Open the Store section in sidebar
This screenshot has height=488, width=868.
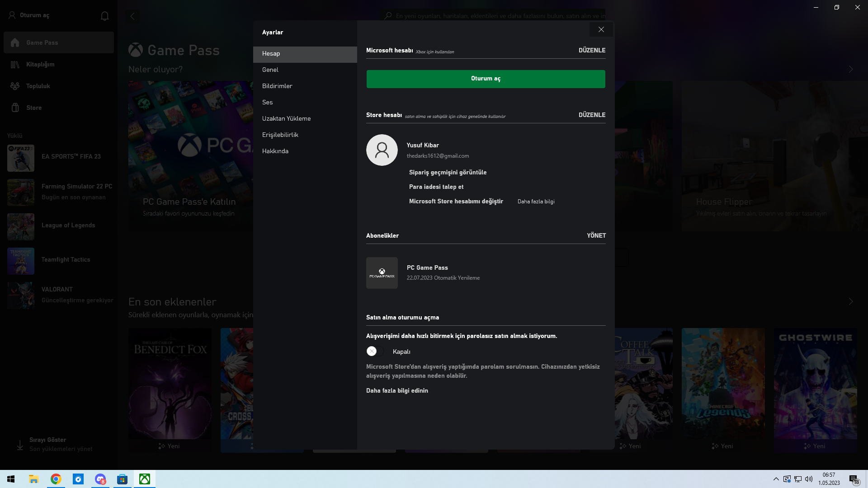click(34, 108)
